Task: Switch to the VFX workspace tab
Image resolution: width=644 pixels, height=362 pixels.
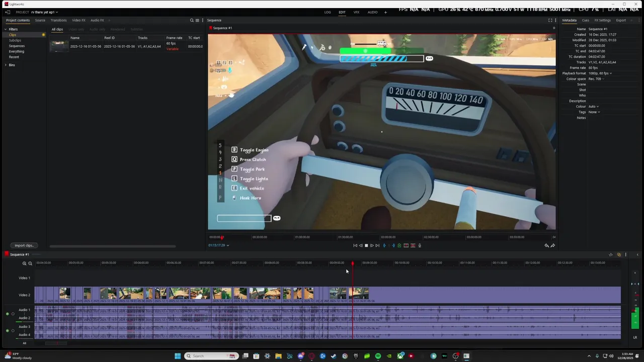Action: pos(356,12)
